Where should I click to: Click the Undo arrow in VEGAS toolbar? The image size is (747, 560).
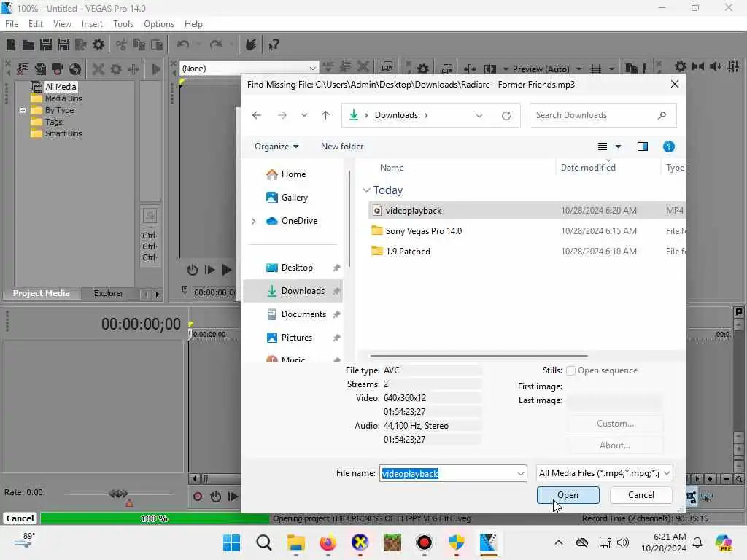click(183, 44)
